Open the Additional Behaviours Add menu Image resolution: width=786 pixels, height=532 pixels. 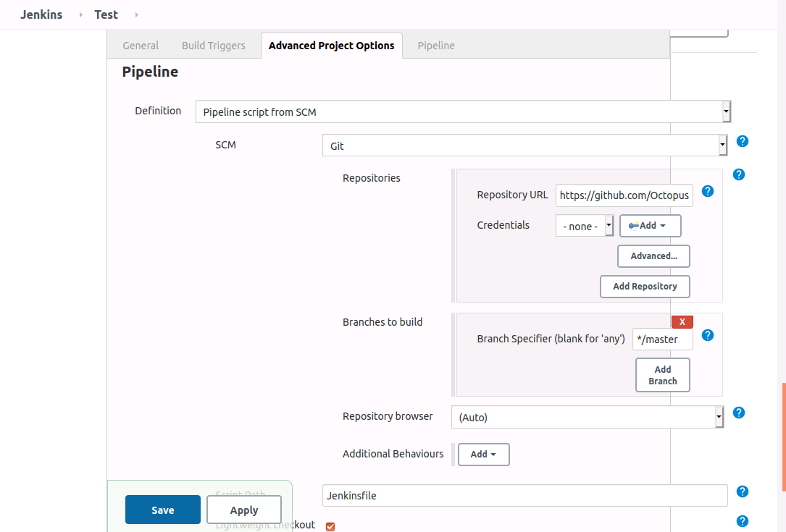pyautogui.click(x=483, y=455)
